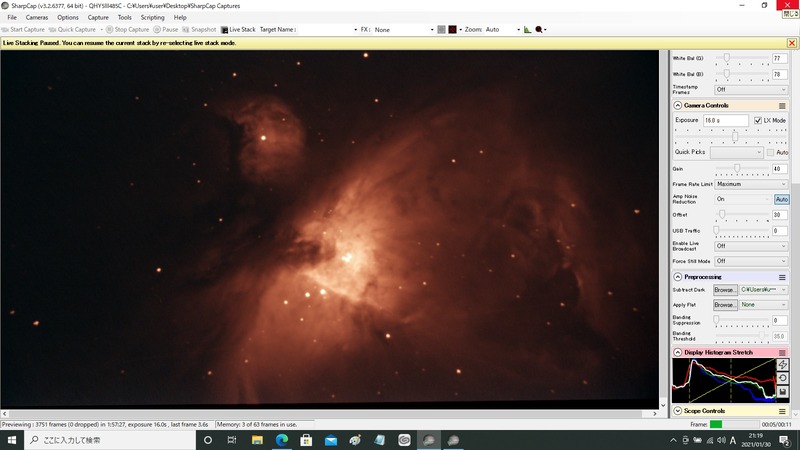Open File Explorer from the taskbar
Screen dimensions: 800x450
pos(257,440)
